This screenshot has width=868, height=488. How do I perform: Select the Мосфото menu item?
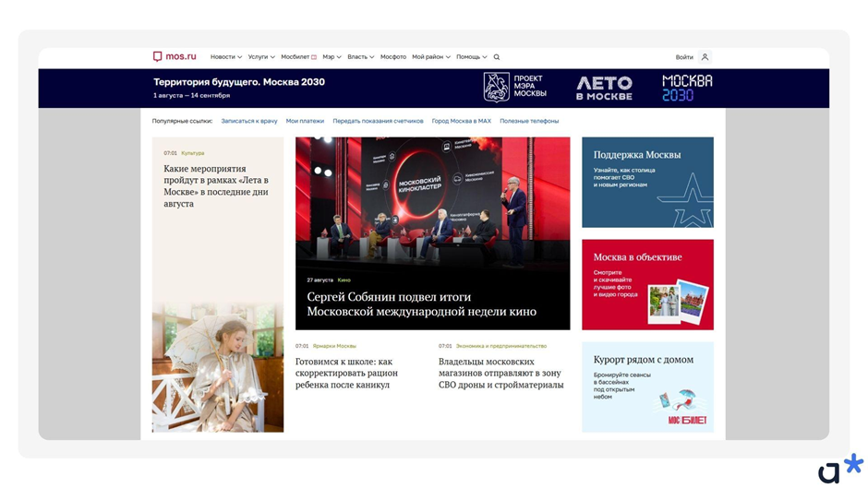coord(393,57)
